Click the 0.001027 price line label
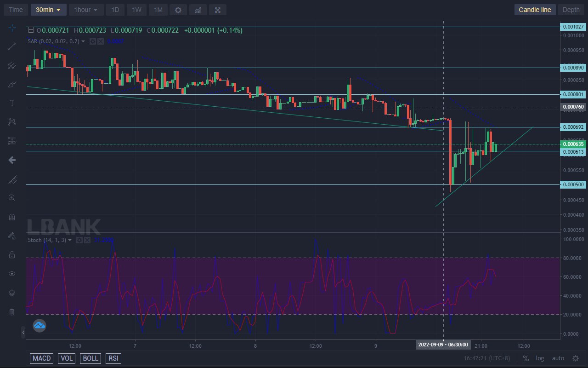 pos(573,27)
